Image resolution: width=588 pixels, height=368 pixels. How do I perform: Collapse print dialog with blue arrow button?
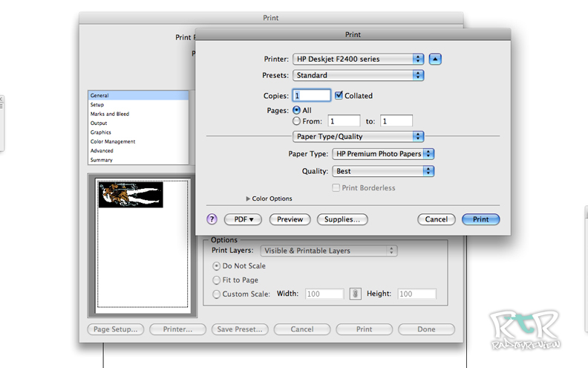tap(436, 59)
